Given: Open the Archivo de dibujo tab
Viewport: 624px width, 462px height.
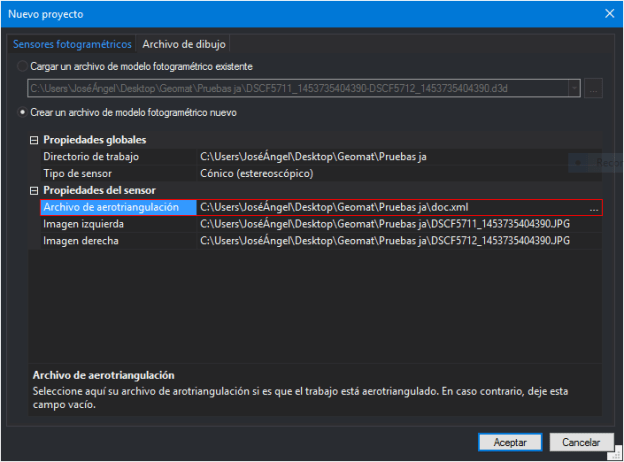Looking at the screenshot, I should (184, 44).
